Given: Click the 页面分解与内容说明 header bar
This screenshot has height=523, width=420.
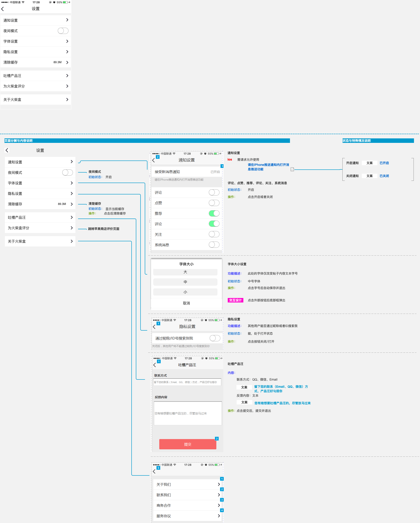Looking at the screenshot, I should (x=147, y=141).
